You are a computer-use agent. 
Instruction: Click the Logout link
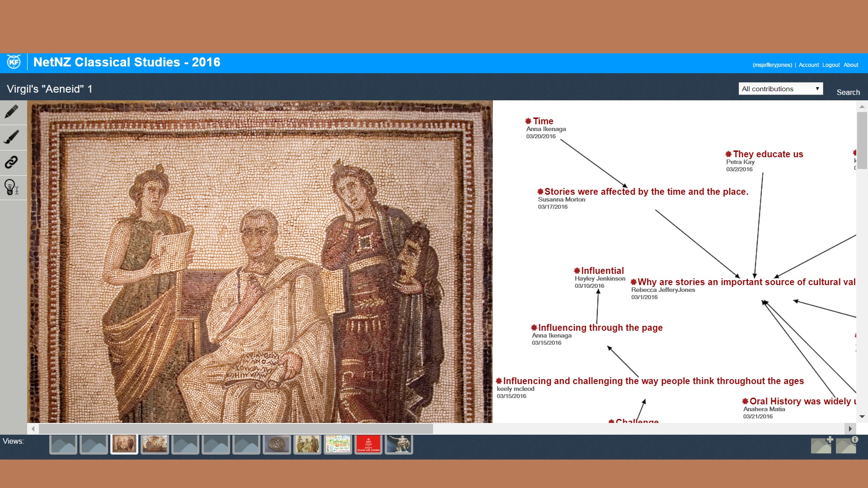pos(831,65)
